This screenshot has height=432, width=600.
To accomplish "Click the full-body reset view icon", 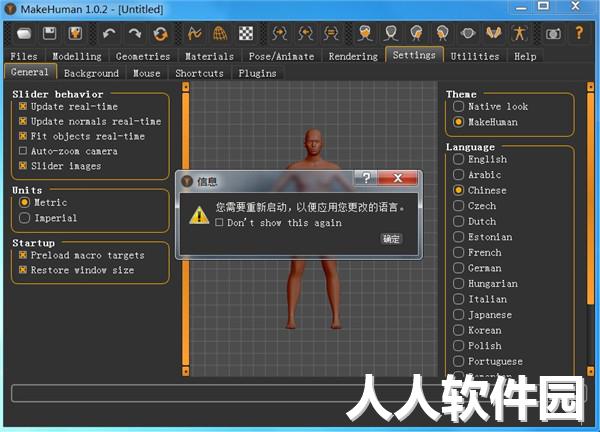I will 519,34.
